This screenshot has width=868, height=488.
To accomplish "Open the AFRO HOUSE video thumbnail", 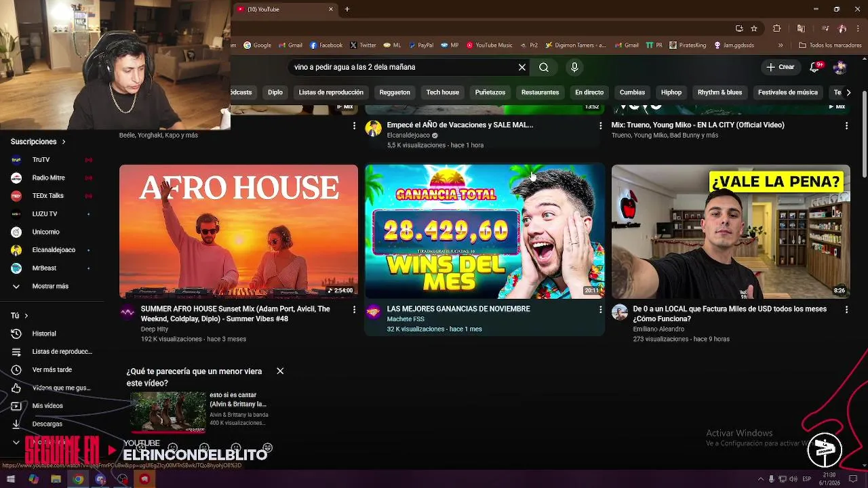I will 239,231.
